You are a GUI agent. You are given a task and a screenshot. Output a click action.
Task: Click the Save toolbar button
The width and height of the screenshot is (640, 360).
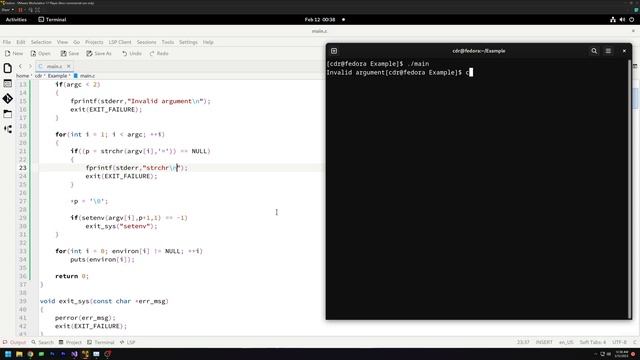[x=69, y=53]
